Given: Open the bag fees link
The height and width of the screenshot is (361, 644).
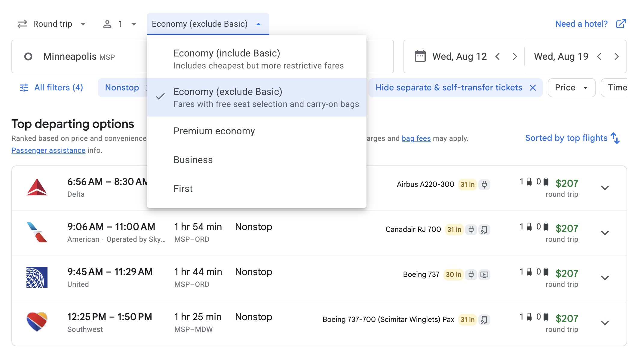Looking at the screenshot, I should (416, 138).
